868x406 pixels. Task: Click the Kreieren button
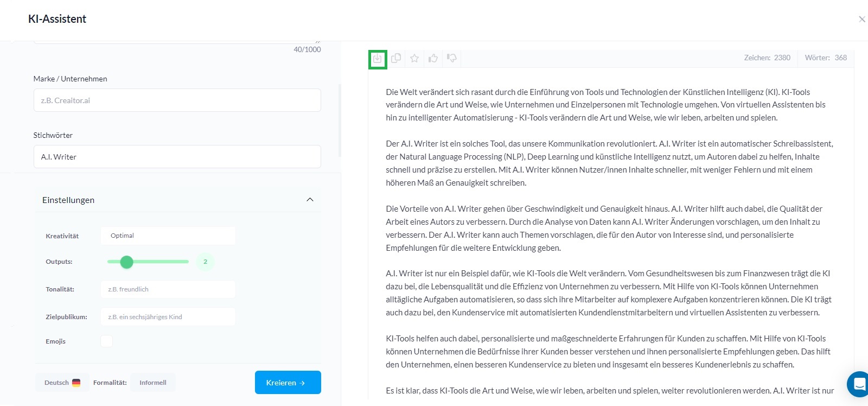click(288, 383)
